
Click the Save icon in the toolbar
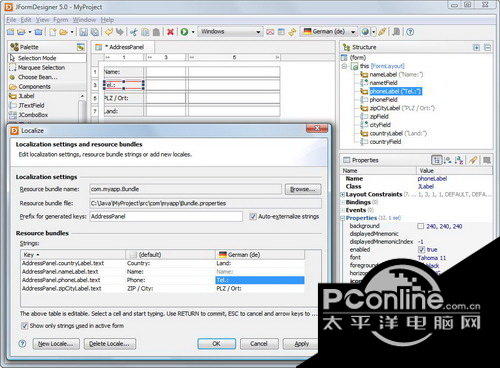(83, 32)
